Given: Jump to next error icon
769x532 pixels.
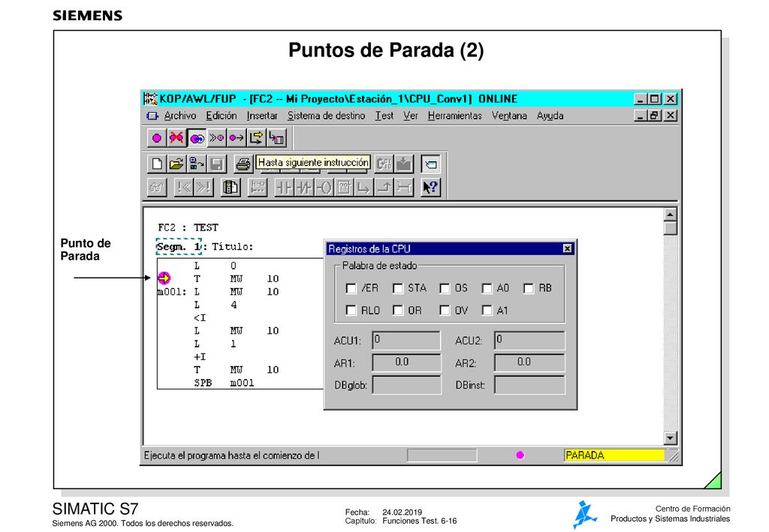Looking at the screenshot, I should click(x=203, y=187).
